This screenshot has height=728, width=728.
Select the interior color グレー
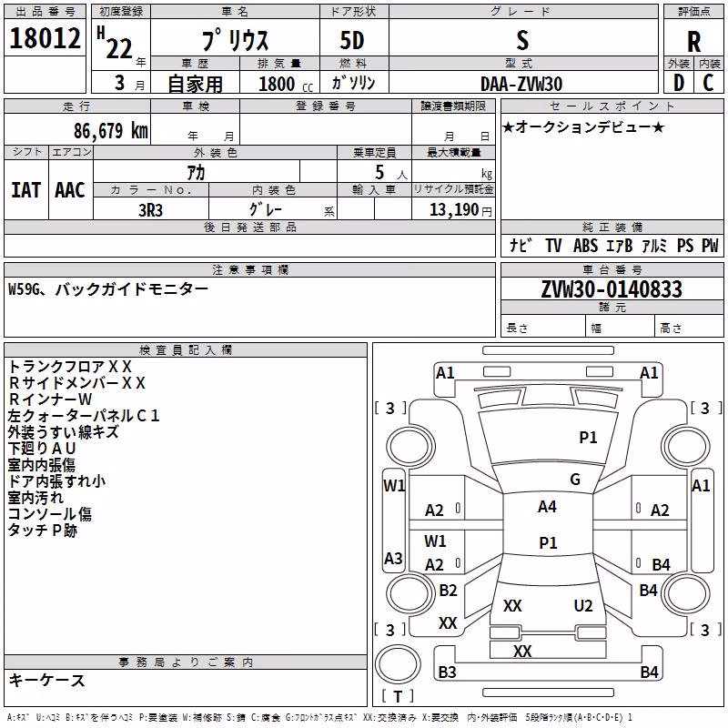(x=266, y=209)
